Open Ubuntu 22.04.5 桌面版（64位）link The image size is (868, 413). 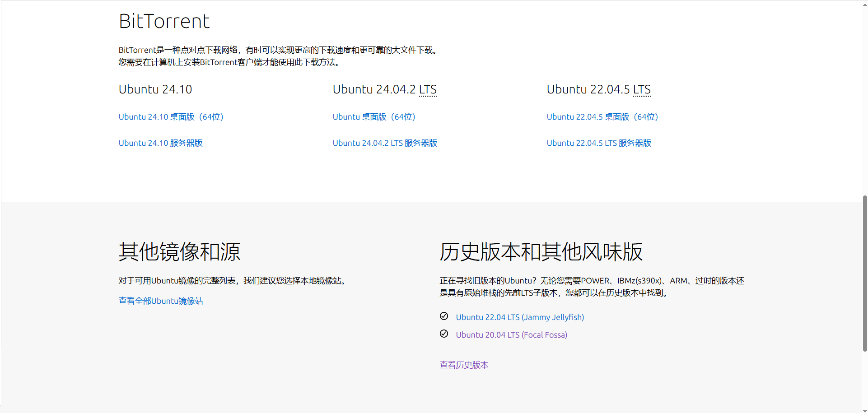602,117
